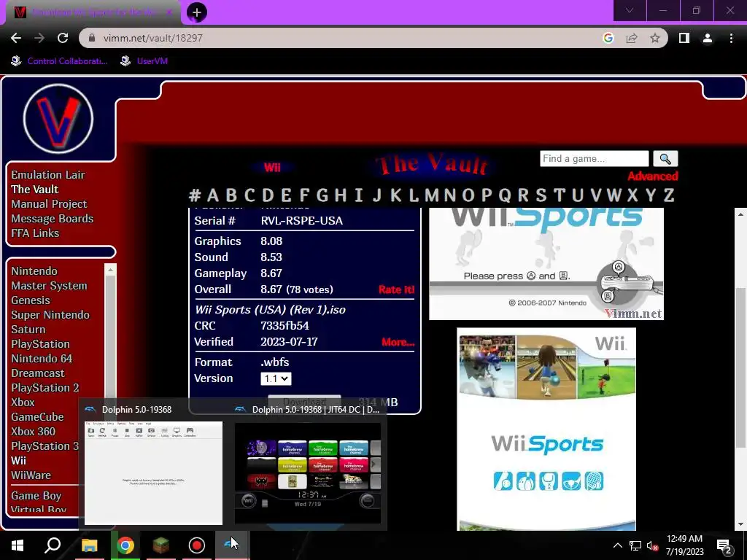Open FFA Links page
This screenshot has height=560, width=747.
click(x=35, y=233)
